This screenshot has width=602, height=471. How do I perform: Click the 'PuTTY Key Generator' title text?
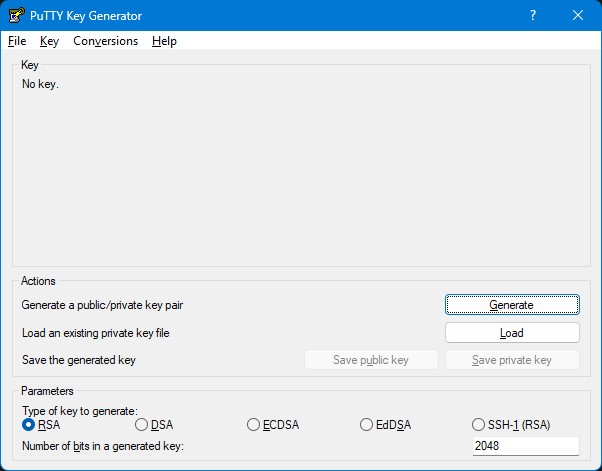point(86,16)
